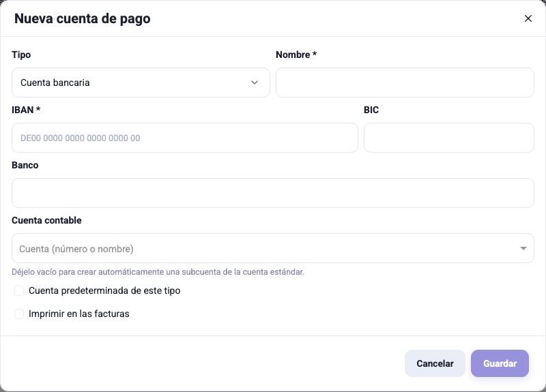Click the Nombre input field
Screen dimensions: 546x392
click(x=405, y=82)
